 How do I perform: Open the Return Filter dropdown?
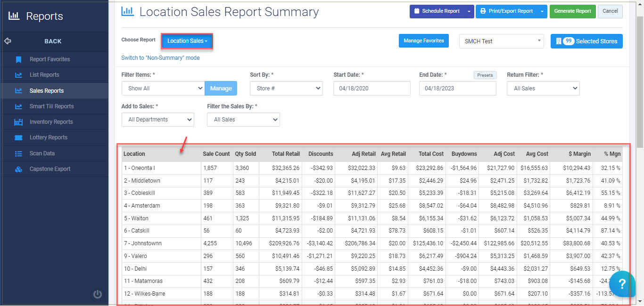click(543, 89)
